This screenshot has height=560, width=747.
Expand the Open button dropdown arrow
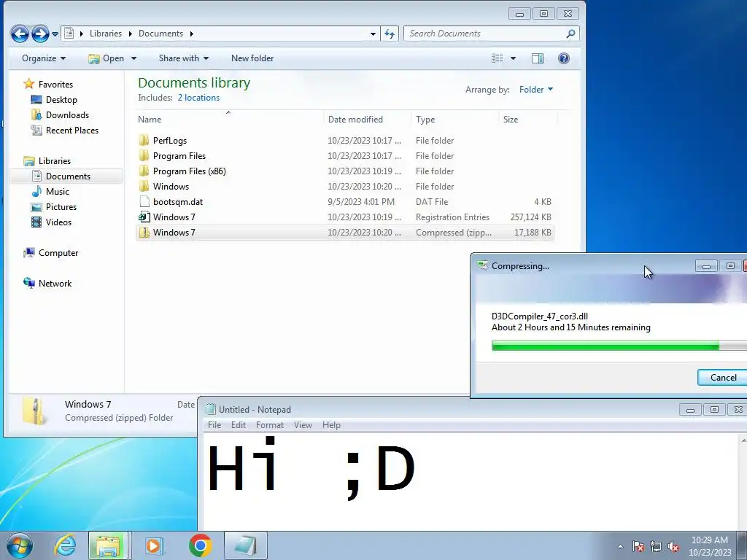tap(134, 58)
